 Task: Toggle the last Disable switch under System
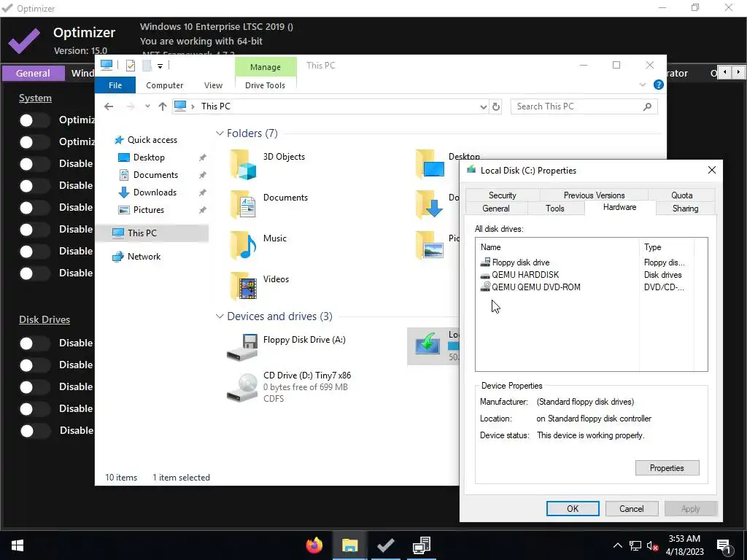coord(34,273)
